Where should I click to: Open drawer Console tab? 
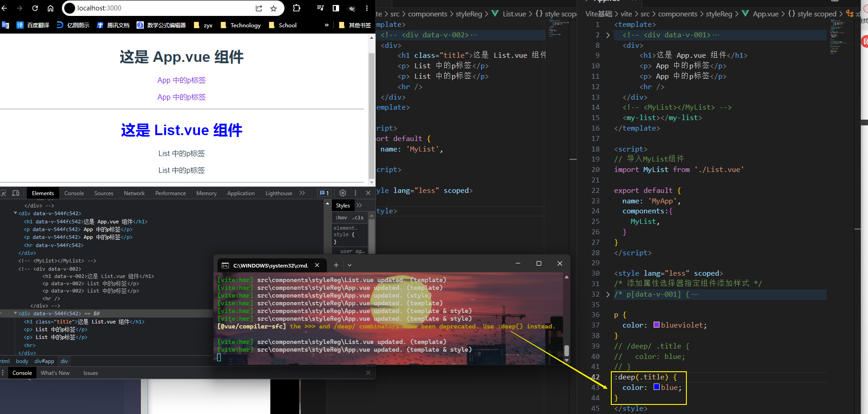point(22,373)
